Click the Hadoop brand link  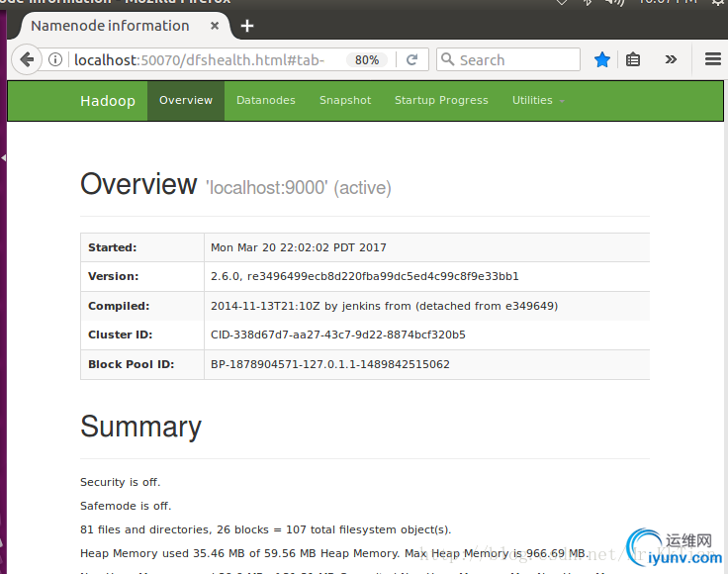tap(108, 101)
